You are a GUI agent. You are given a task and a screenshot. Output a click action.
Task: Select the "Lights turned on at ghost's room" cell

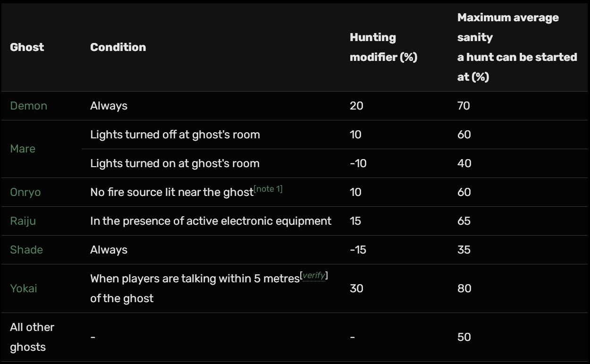pos(175,163)
